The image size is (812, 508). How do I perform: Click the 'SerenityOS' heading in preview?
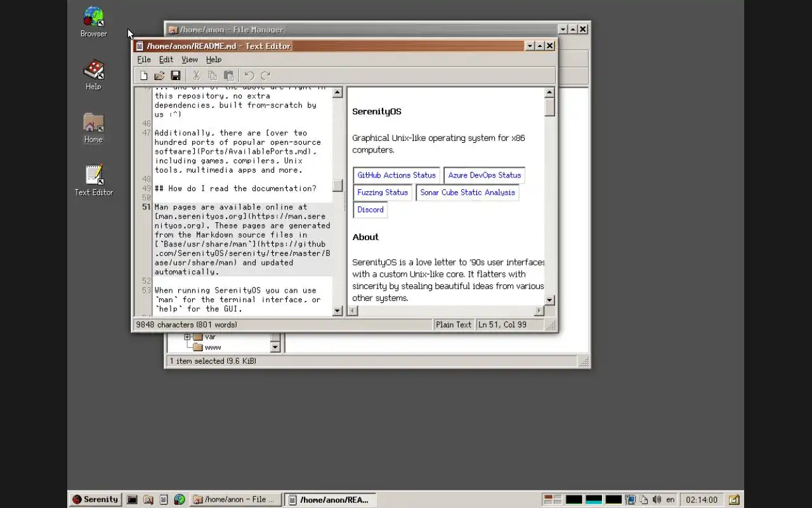click(377, 112)
